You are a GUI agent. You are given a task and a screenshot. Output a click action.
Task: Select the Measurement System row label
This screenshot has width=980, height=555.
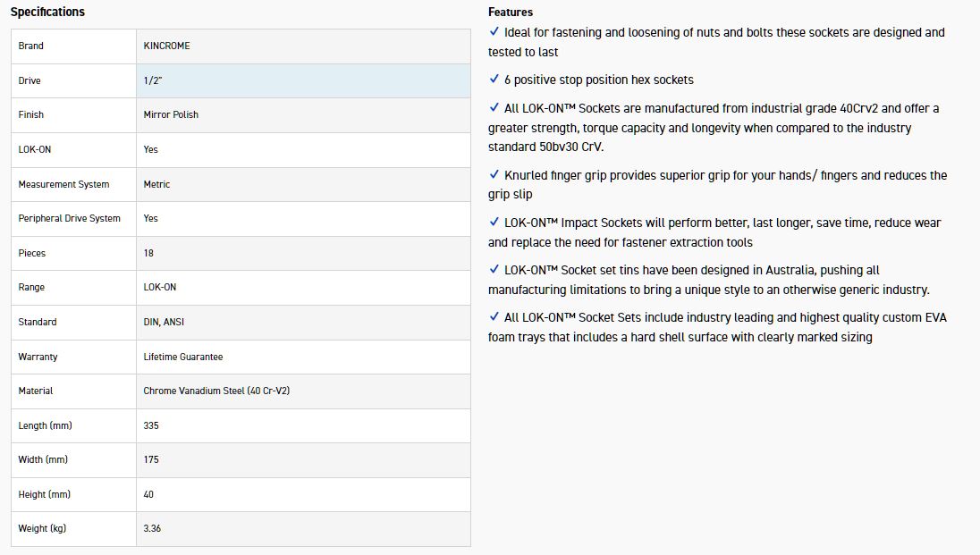tap(63, 184)
